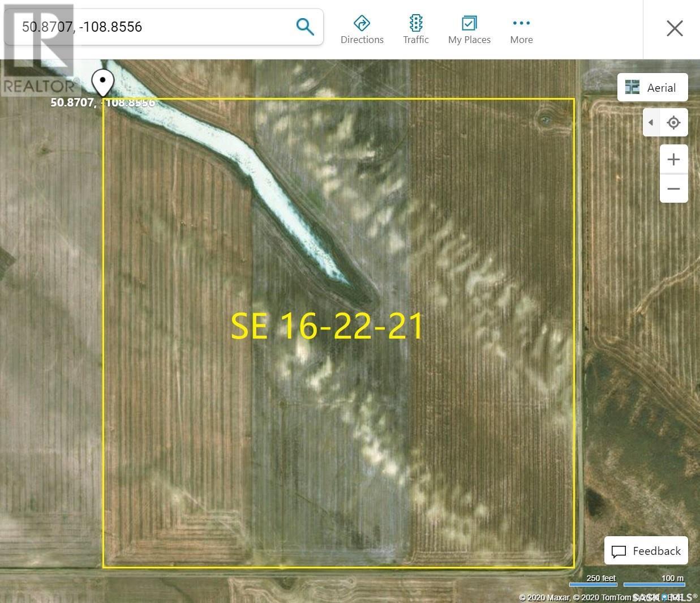Click the locate me target icon

[673, 122]
